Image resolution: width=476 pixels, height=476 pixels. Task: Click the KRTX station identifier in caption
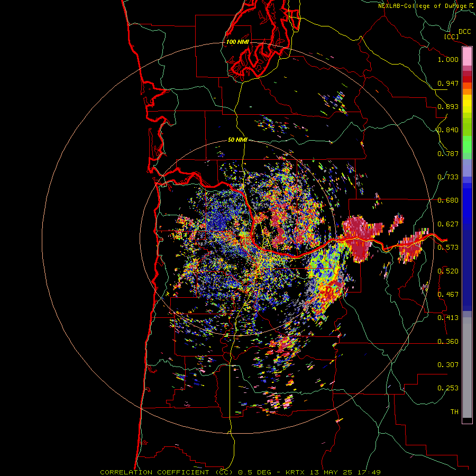click(x=296, y=472)
